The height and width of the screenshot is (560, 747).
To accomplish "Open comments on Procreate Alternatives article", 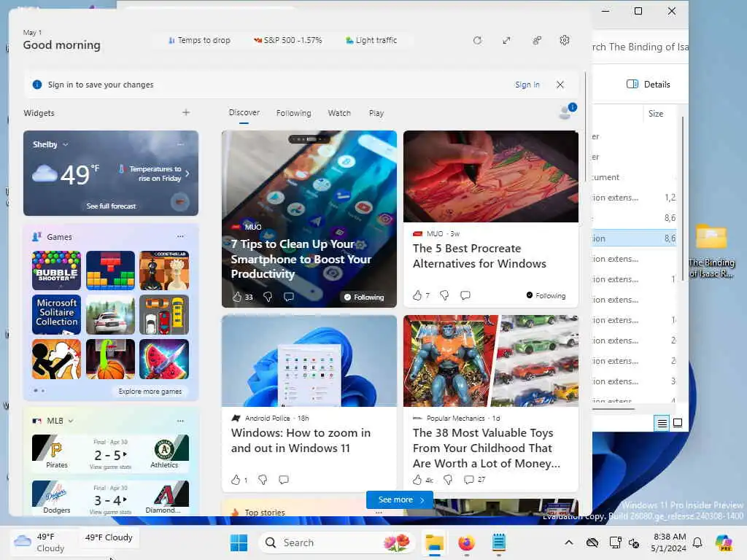I will click(465, 295).
